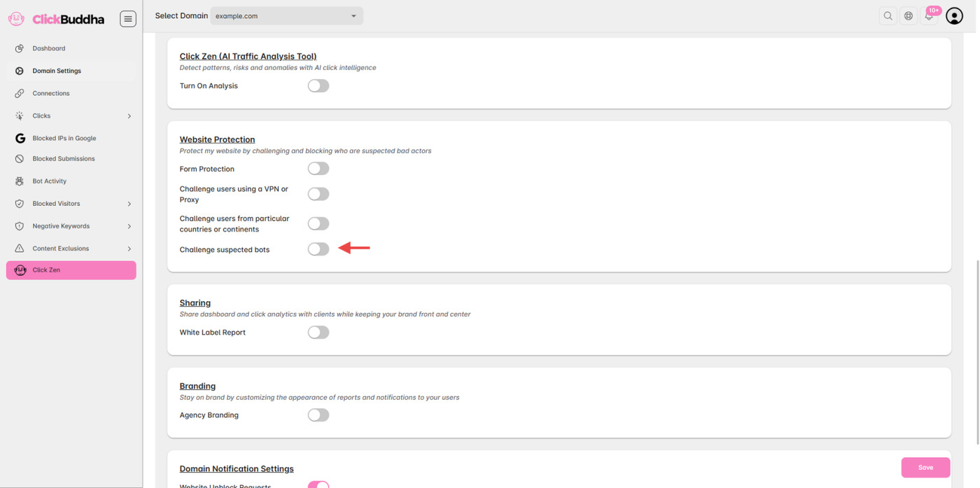Expand the Negative Keywords submenu

[x=129, y=226]
